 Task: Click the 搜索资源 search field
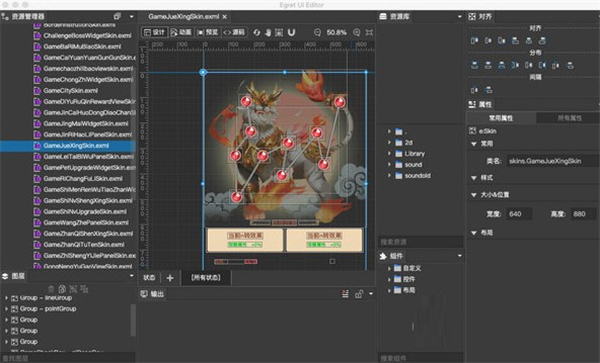421,242
